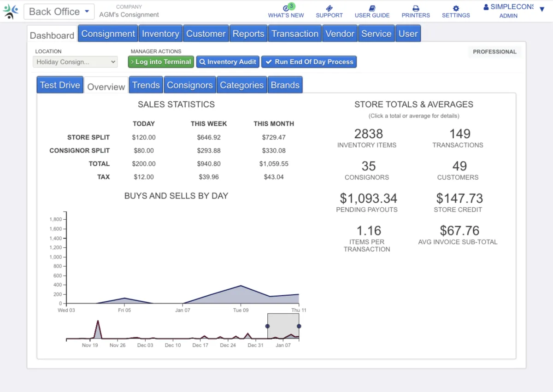Open the Location select for Holiday Consign
The height and width of the screenshot is (392, 553).
(x=75, y=62)
